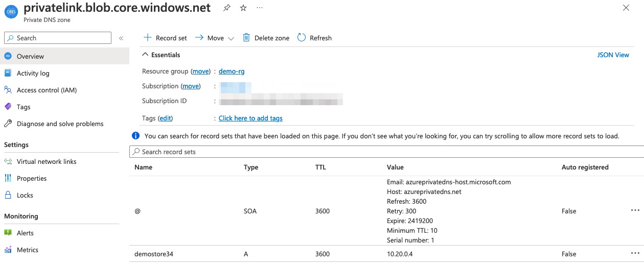Click move link next to Subscription

pos(191,86)
